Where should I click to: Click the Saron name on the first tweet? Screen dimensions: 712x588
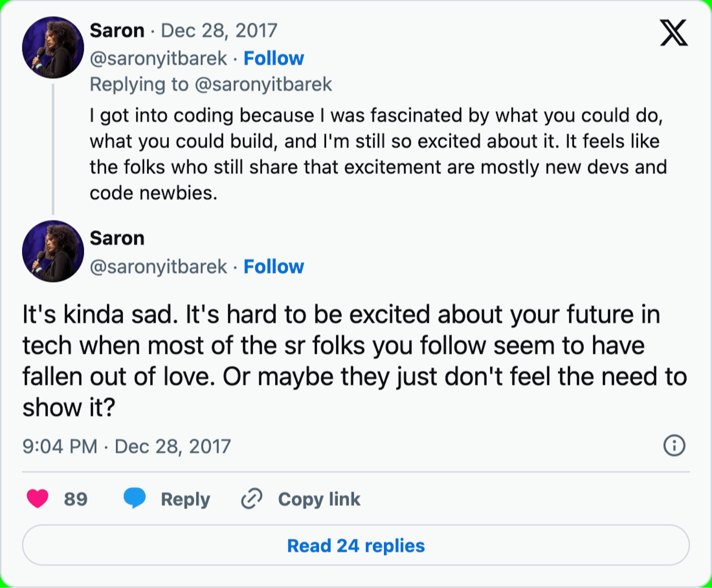point(117,31)
